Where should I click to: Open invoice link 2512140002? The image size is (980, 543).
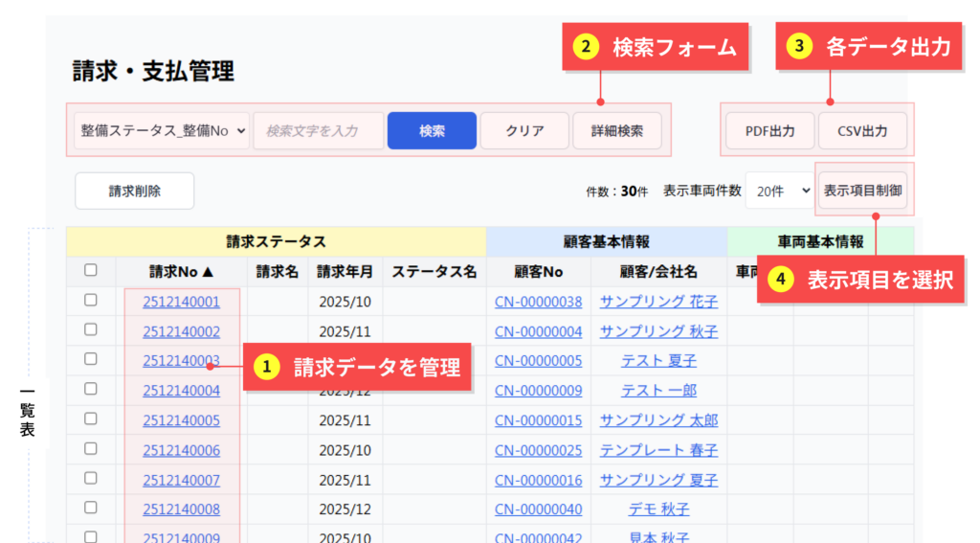[x=181, y=331]
